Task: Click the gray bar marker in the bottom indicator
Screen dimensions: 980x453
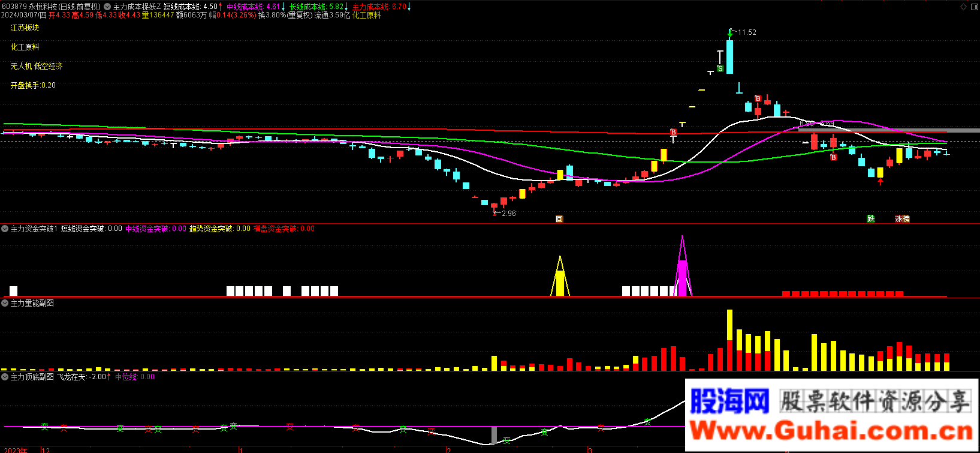Action: [494, 435]
